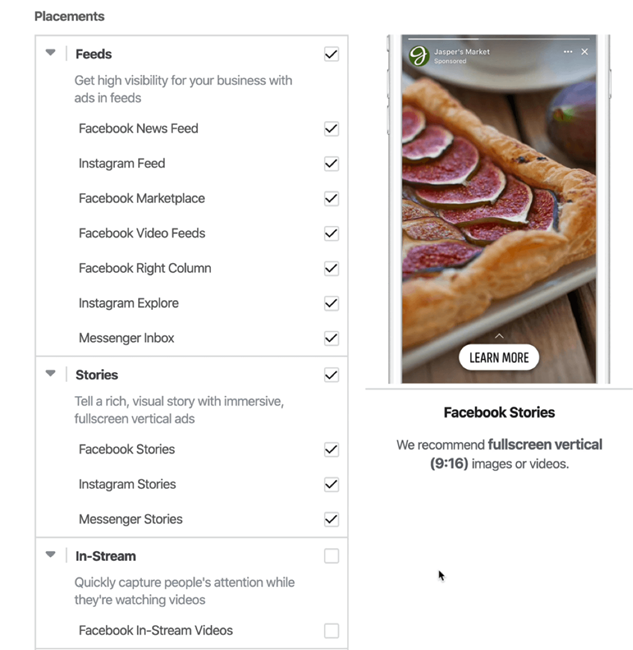Close the story preview with X icon
Viewport: 633px width, 650px height.
click(x=584, y=52)
